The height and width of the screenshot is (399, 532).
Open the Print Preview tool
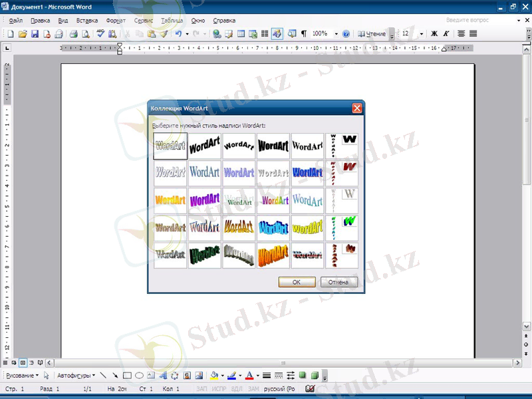point(87,33)
